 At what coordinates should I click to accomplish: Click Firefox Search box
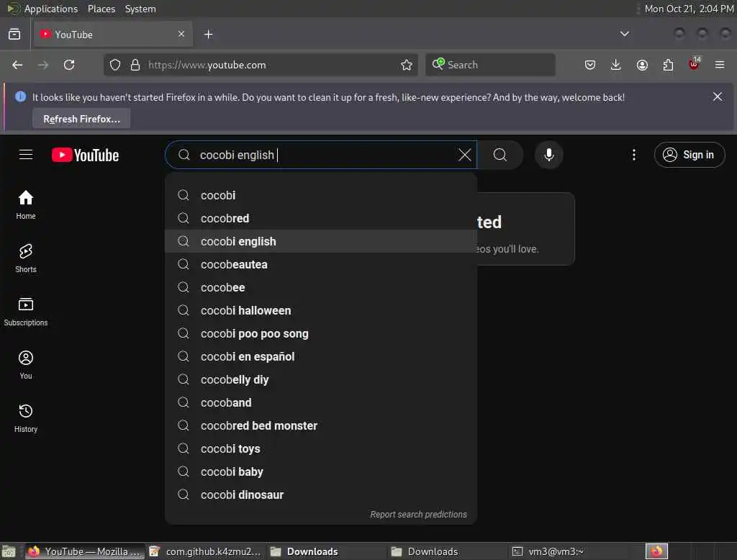point(490,65)
